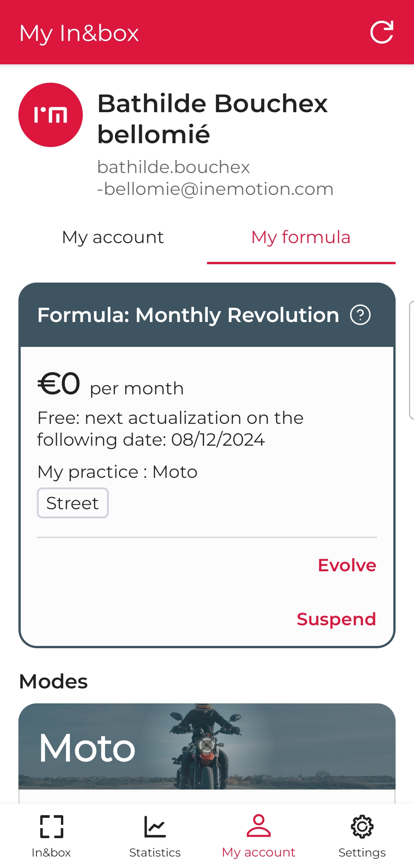
Task: Open the Moto mode card image
Action: point(207,746)
